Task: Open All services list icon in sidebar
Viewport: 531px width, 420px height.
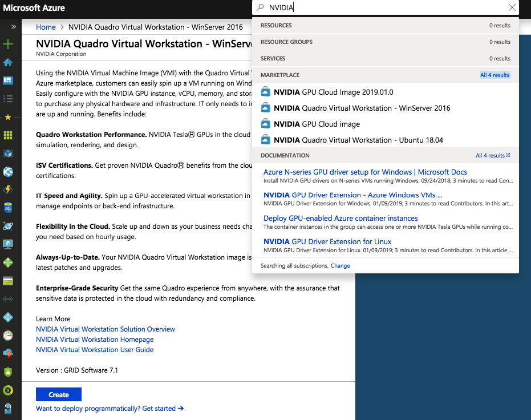Action: (8, 99)
